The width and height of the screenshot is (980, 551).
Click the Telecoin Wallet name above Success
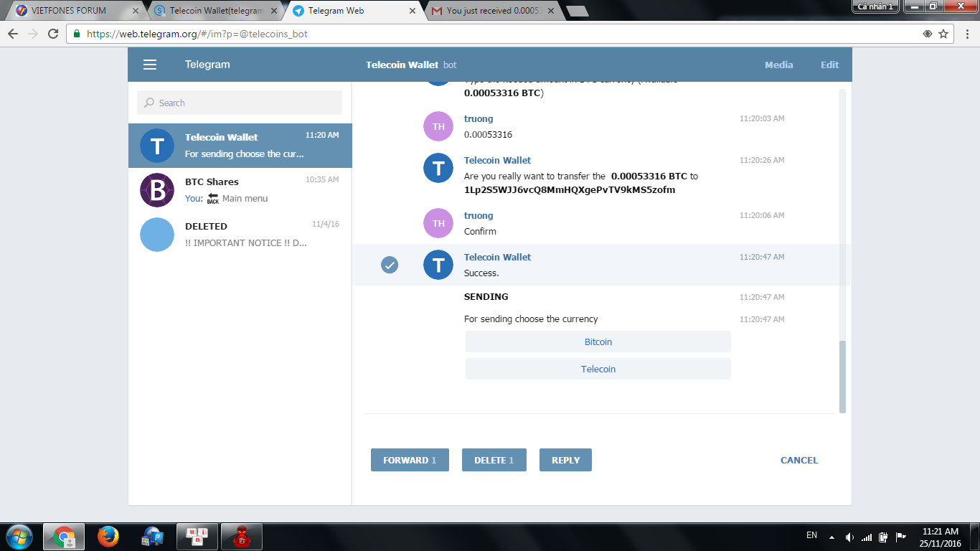(x=497, y=257)
